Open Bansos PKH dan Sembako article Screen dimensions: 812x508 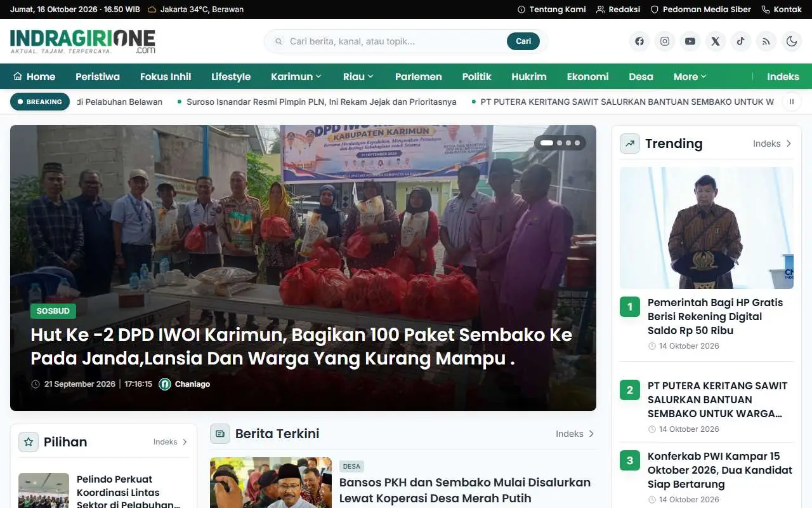(x=465, y=490)
